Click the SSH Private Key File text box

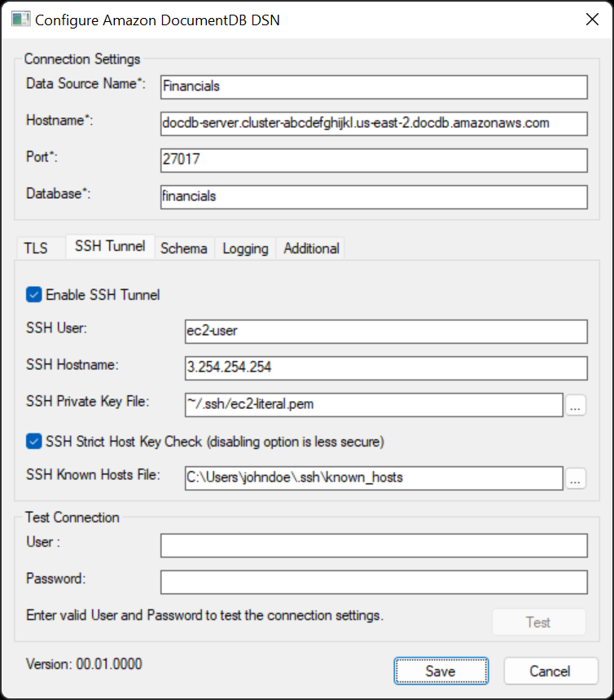point(374,405)
